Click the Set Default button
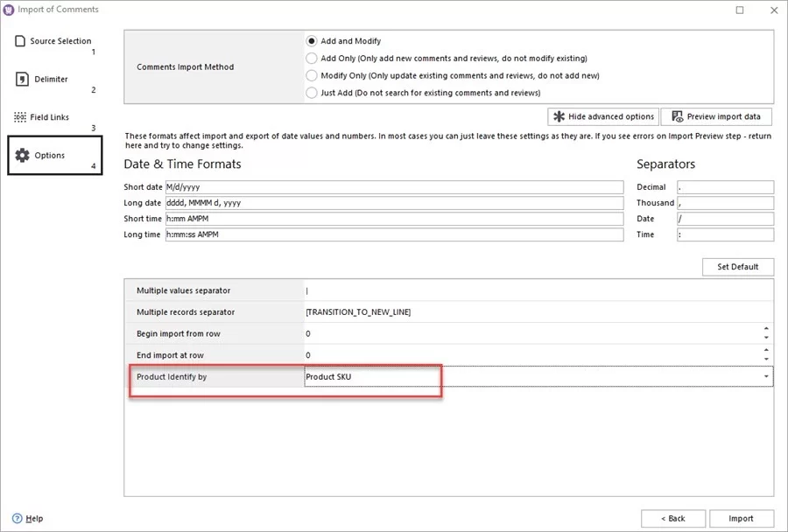The height and width of the screenshot is (532, 788). (x=737, y=266)
